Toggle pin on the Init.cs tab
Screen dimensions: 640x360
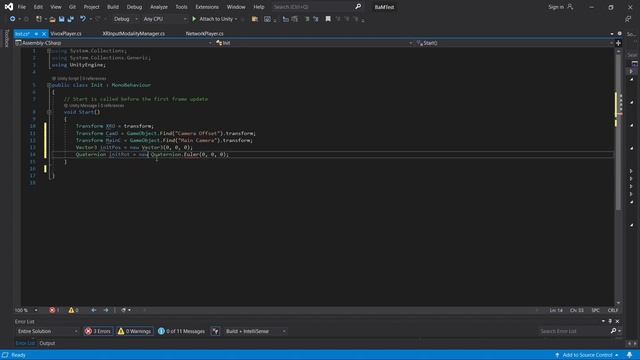(x=36, y=34)
